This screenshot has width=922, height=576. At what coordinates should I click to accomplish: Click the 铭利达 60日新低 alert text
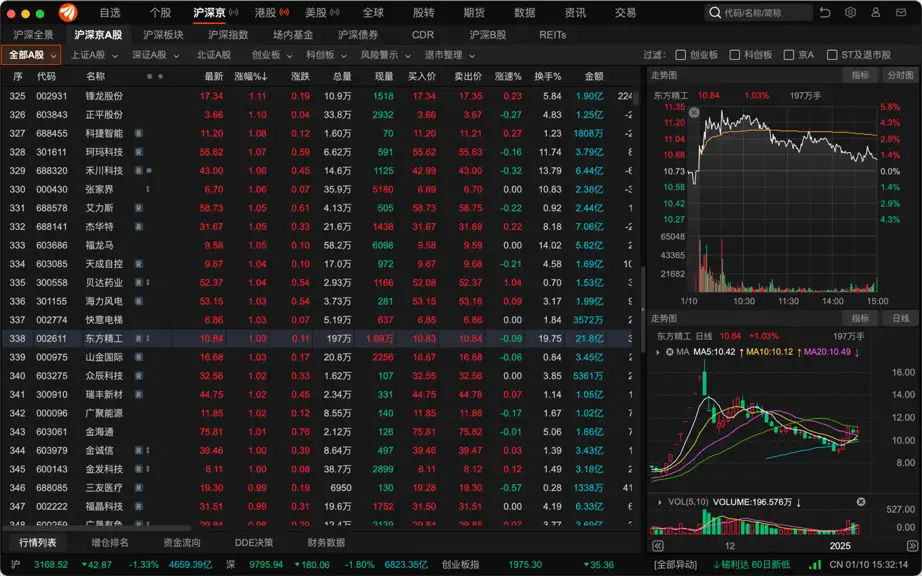751,564
